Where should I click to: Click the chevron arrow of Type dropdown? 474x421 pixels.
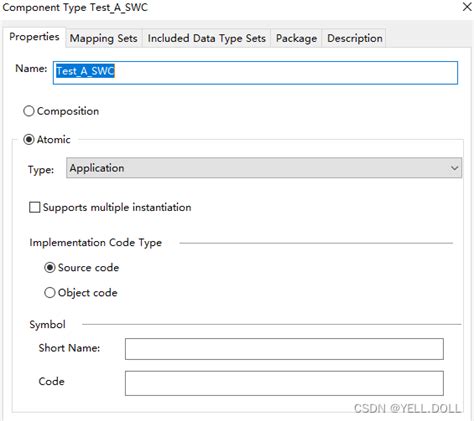coord(455,168)
